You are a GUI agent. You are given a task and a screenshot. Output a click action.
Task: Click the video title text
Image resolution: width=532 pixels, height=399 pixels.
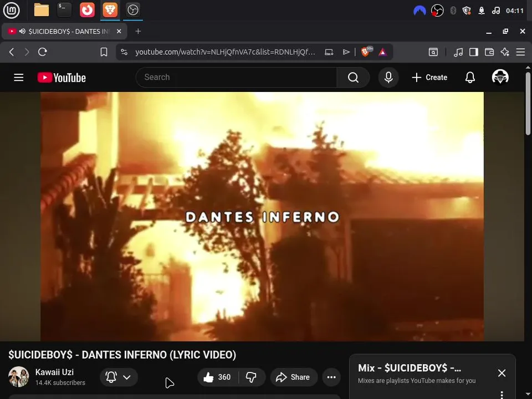click(x=122, y=355)
